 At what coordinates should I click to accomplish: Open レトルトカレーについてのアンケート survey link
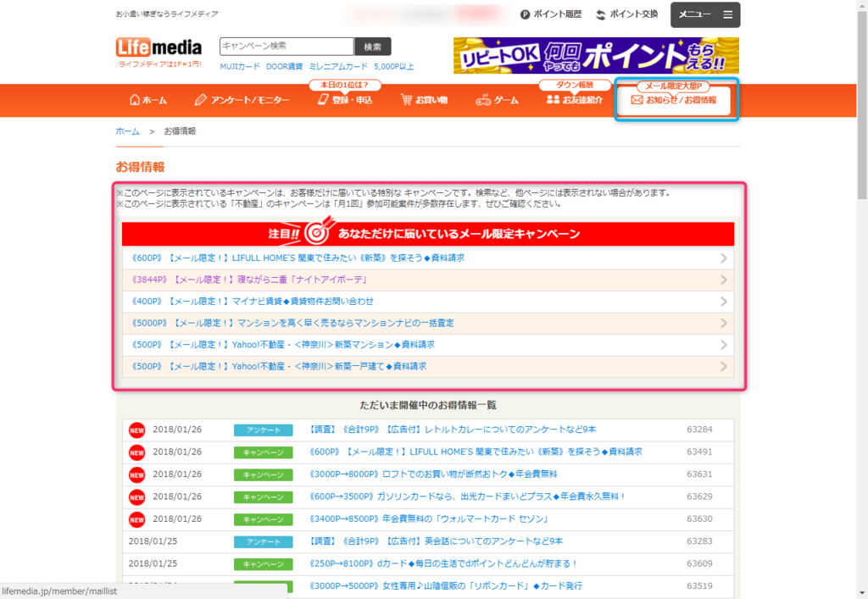(453, 430)
